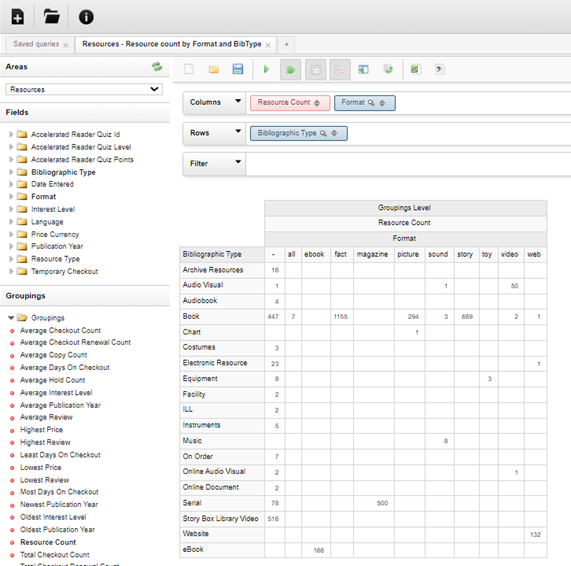This screenshot has height=566, width=571.
Task: Click the Book fact count '1155' cell
Action: (x=341, y=317)
